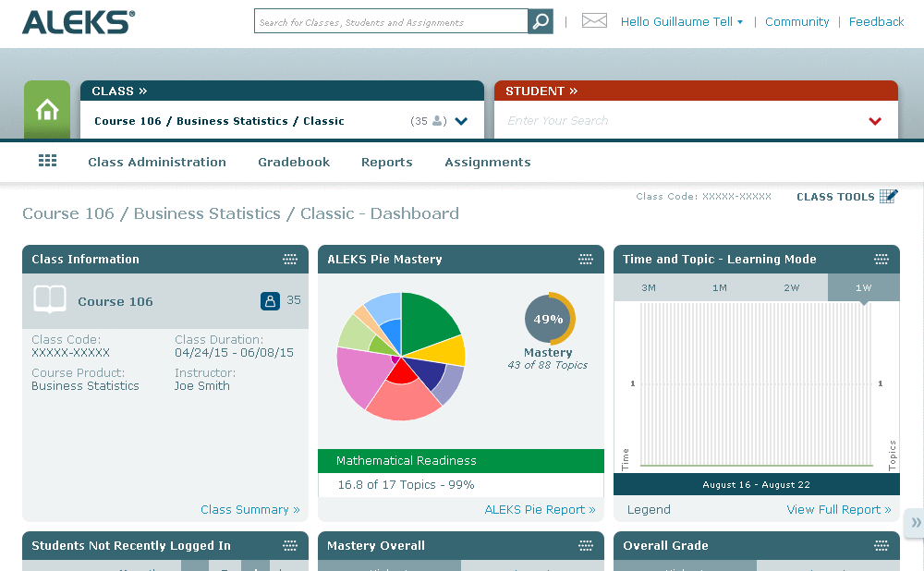This screenshot has width=924, height=571.
Task: Click the dashboard page title heading
Action: coord(240,213)
